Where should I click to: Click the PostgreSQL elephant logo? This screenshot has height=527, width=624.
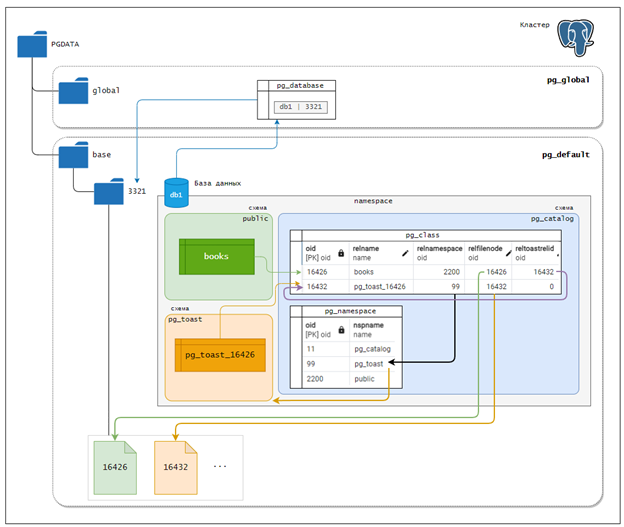coord(575,38)
